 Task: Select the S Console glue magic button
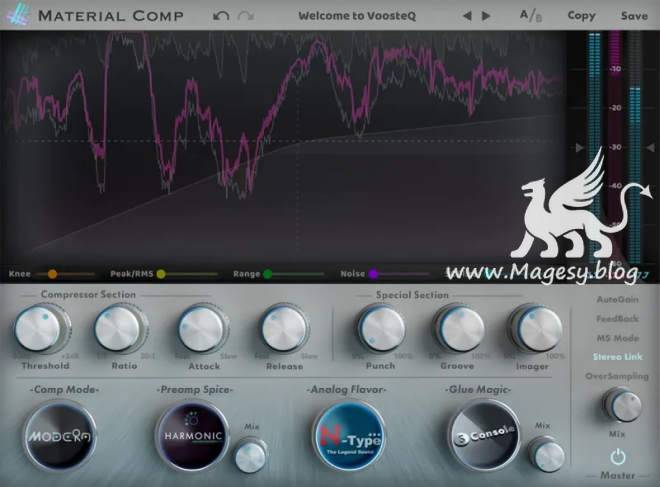coord(484,436)
